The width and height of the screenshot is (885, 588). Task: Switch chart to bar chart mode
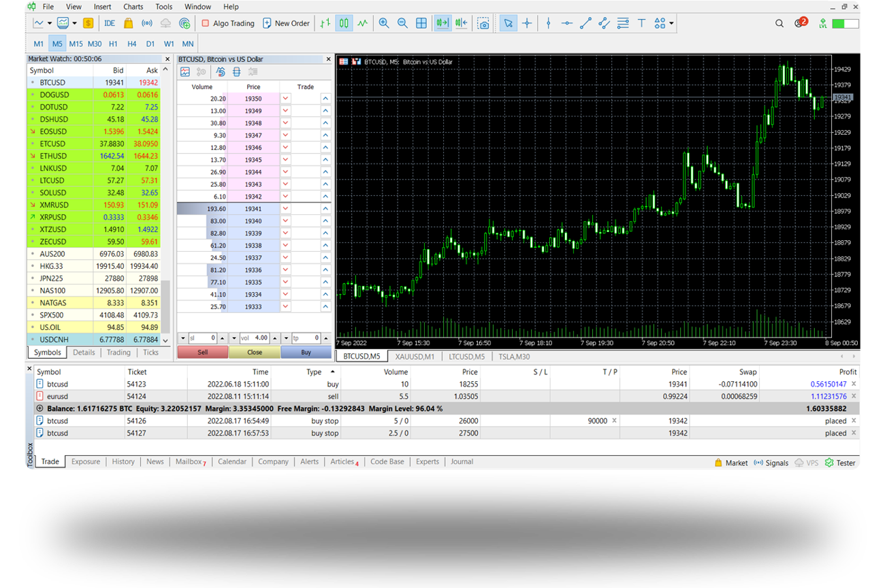325,23
